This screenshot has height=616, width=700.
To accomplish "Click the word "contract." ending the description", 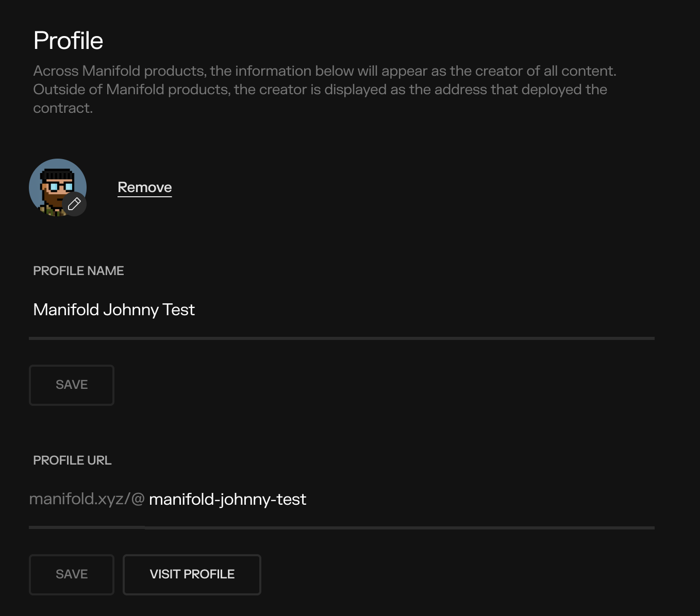I will point(63,108).
